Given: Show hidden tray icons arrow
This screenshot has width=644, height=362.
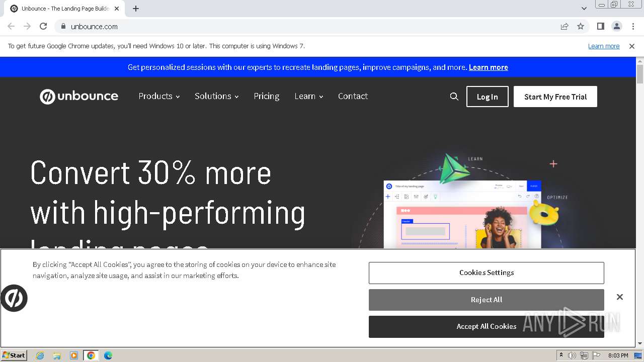Looking at the screenshot, I should pyautogui.click(x=561, y=355).
